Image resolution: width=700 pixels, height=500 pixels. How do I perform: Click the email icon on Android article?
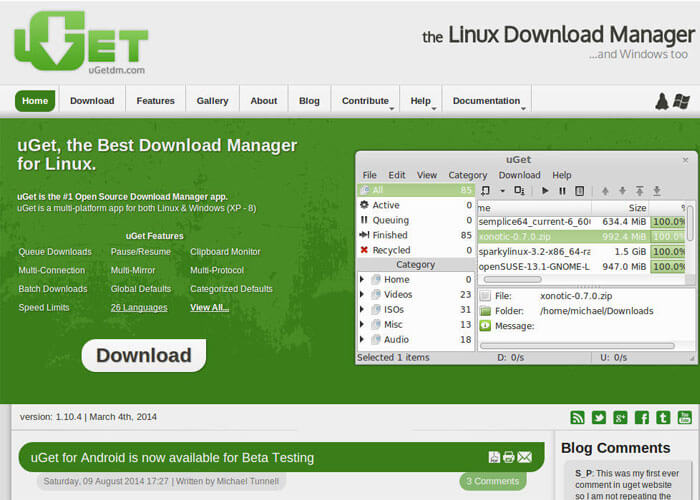pyautogui.click(x=525, y=457)
